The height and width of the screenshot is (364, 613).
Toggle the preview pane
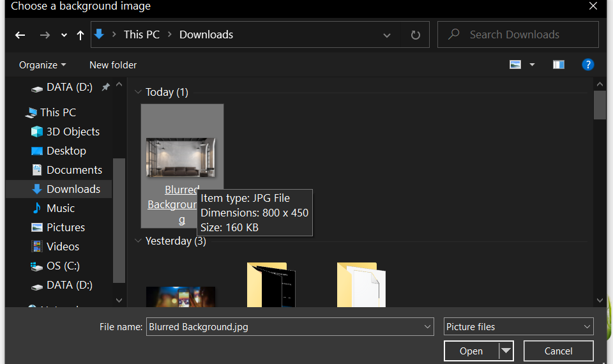(559, 64)
